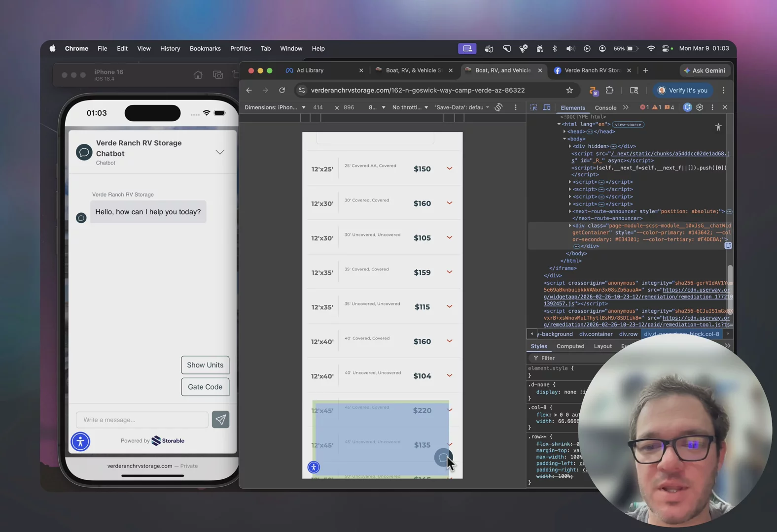Expand the $115 12'x35' uncovered row

pos(450,306)
